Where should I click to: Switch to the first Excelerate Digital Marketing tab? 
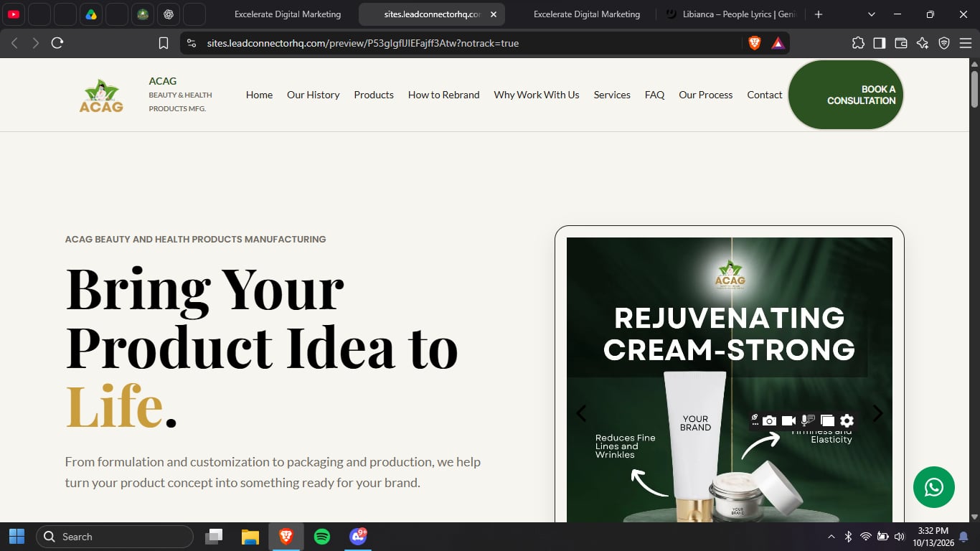pos(287,14)
